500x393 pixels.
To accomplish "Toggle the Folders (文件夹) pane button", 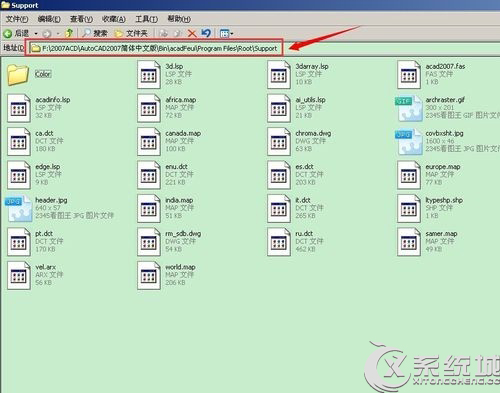I will tap(131, 33).
